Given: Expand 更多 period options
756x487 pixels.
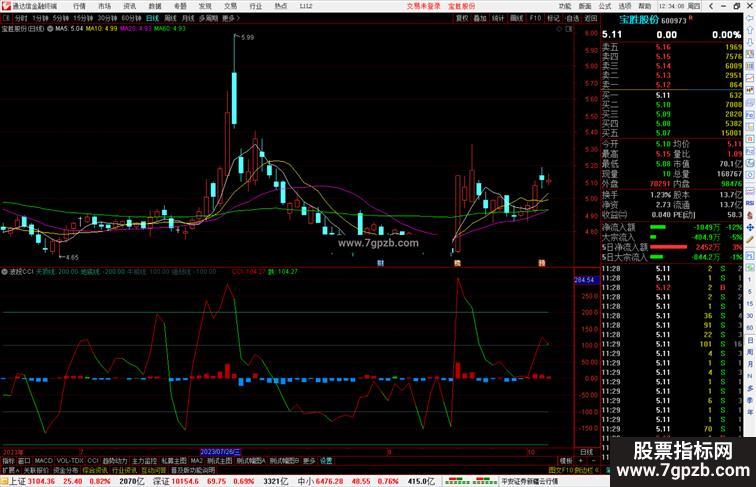Looking at the screenshot, I should (x=230, y=18).
